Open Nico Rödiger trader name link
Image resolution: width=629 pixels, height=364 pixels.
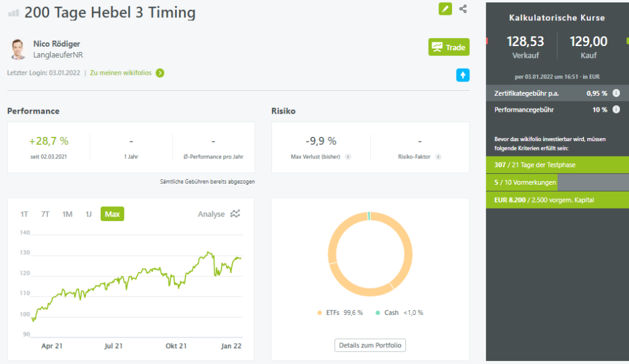[x=57, y=44]
